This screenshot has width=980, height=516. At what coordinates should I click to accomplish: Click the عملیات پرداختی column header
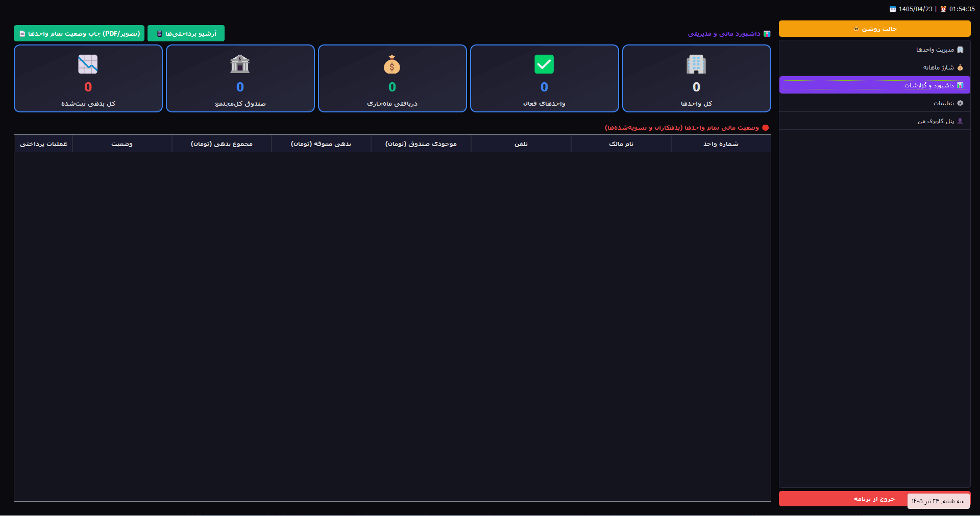(x=43, y=144)
